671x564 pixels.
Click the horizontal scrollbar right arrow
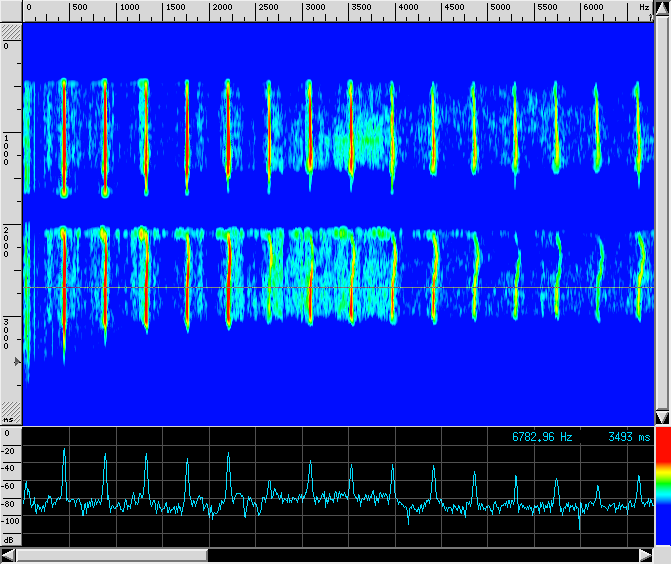(x=645, y=554)
